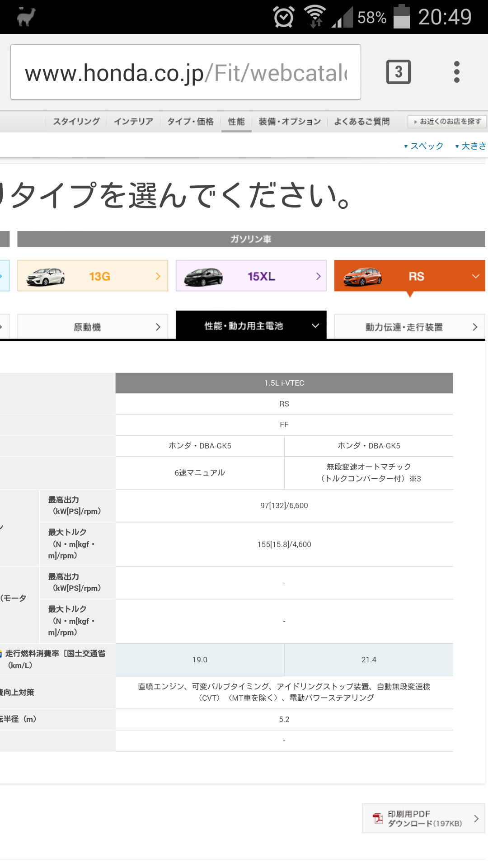Click the お近くのお店を探す button

point(447,122)
